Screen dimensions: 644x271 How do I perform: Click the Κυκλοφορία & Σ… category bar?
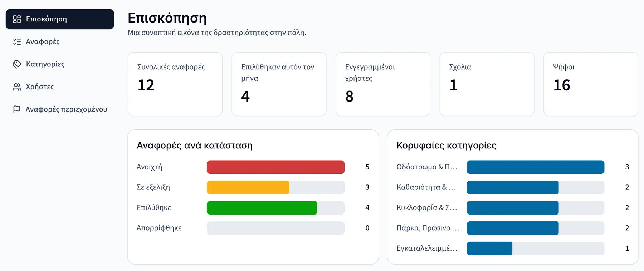pos(512,208)
